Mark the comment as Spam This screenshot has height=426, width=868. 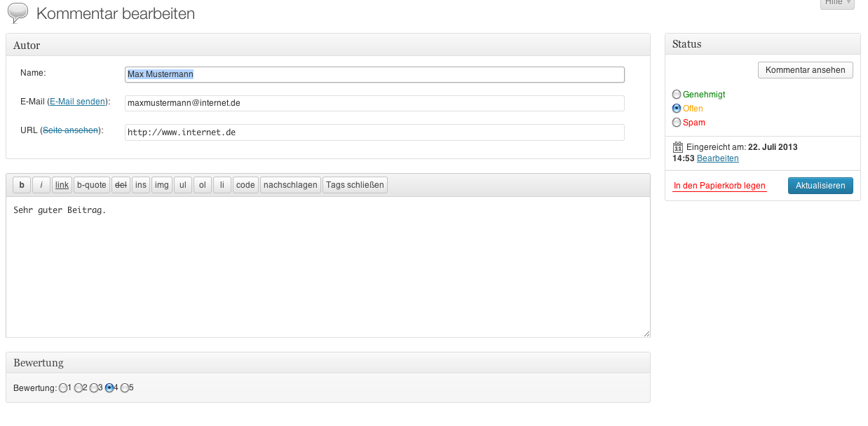(676, 122)
